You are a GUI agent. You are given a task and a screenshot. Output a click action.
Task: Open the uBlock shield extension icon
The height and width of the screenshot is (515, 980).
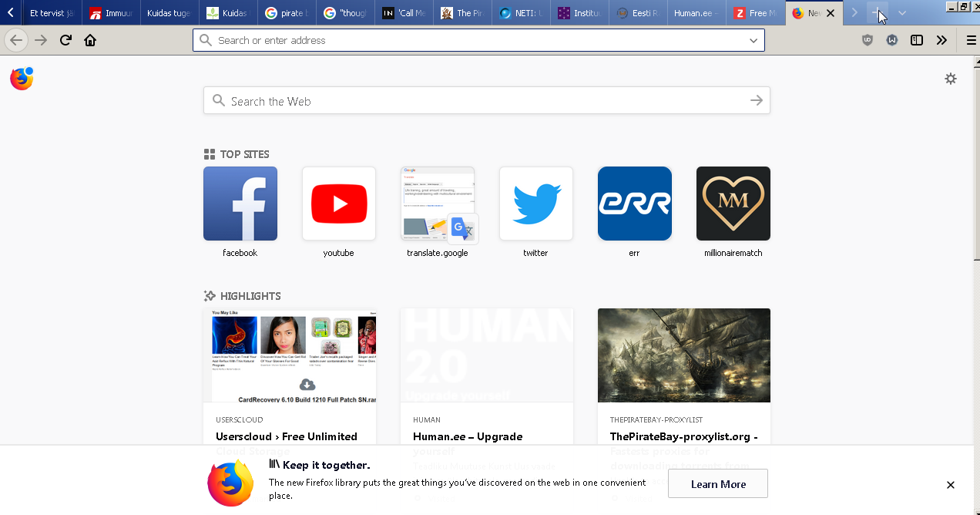tap(868, 40)
